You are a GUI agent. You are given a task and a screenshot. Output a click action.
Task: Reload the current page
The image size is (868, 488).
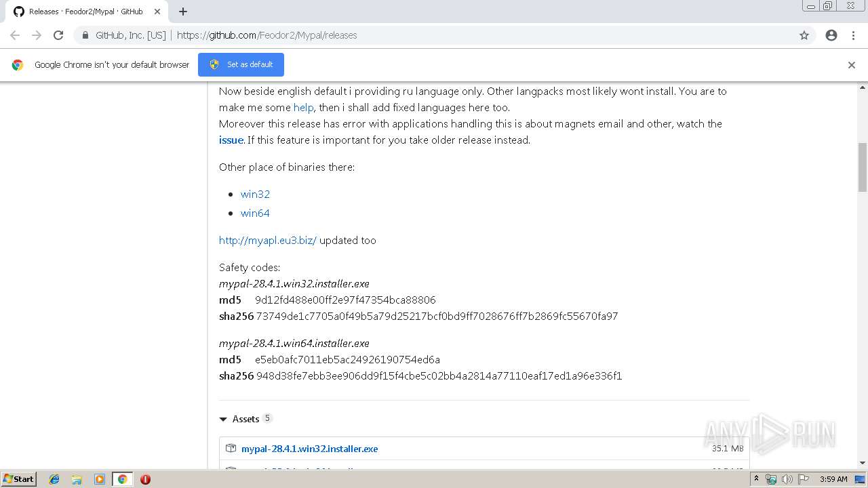click(x=58, y=35)
